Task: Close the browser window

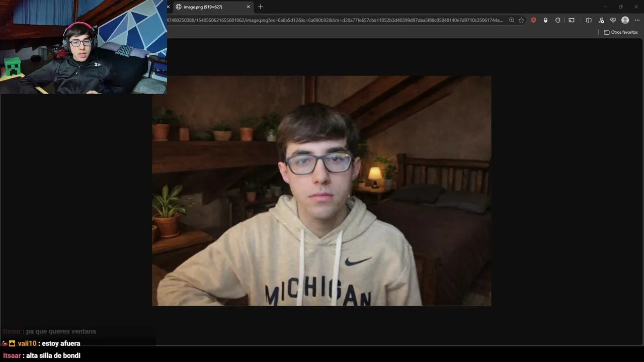Action: 636,7
